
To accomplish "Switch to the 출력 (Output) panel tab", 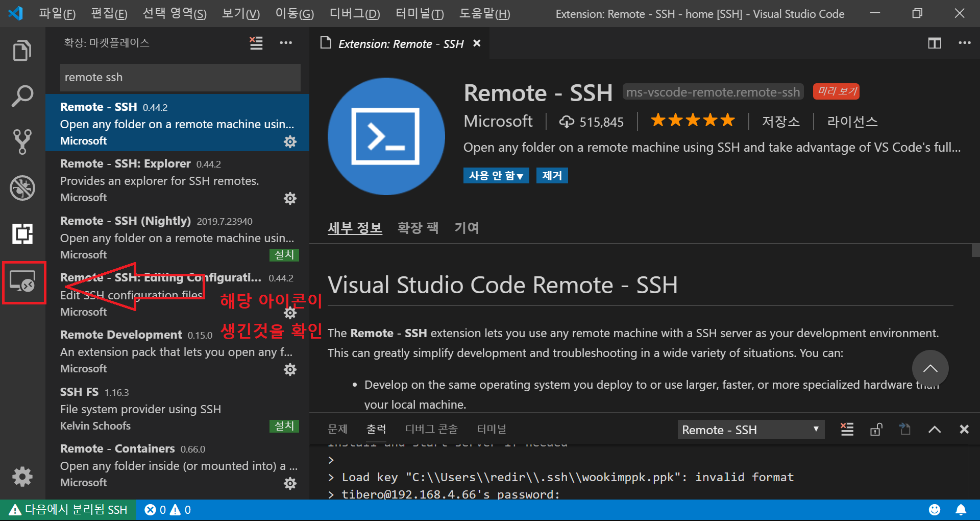I will pyautogui.click(x=376, y=429).
